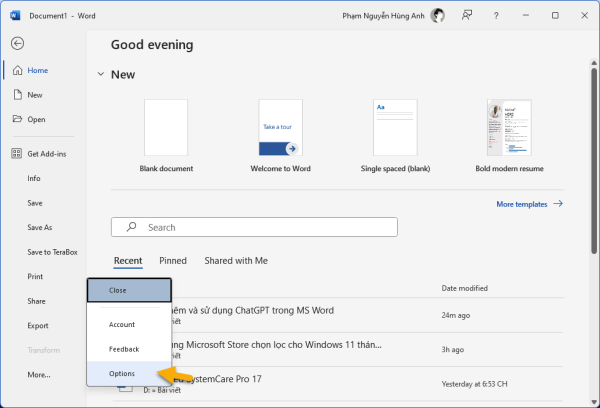Image resolution: width=600 pixels, height=408 pixels.
Task: Click the feedback person icon in title bar
Action: click(467, 16)
